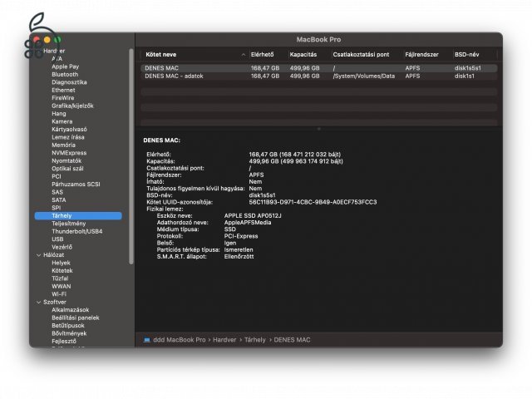Click Tárhely in the path bar
This screenshot has height=399, width=532.
tap(255, 340)
